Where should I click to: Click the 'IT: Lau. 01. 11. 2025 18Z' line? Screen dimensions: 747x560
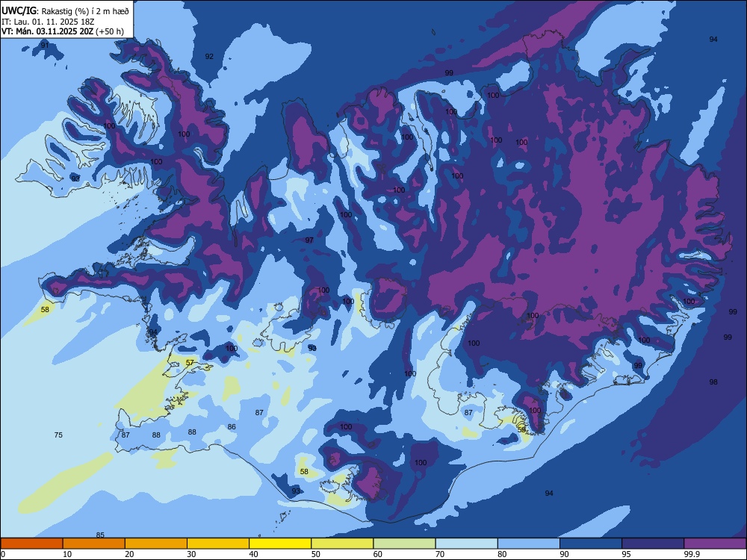[48, 22]
